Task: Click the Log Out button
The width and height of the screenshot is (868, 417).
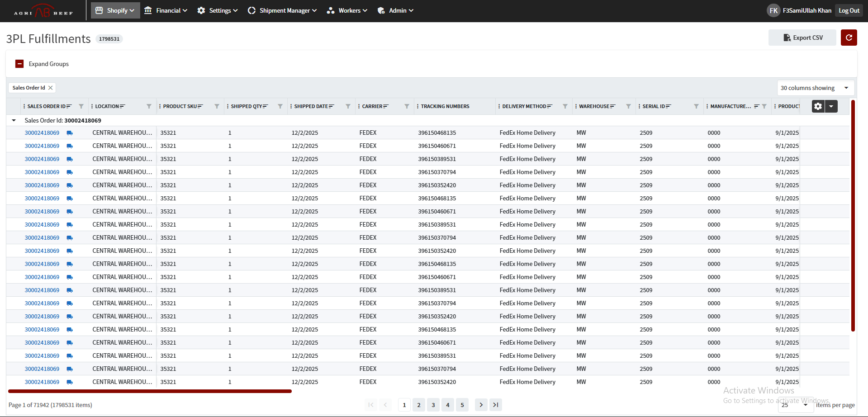Action: (x=849, y=10)
